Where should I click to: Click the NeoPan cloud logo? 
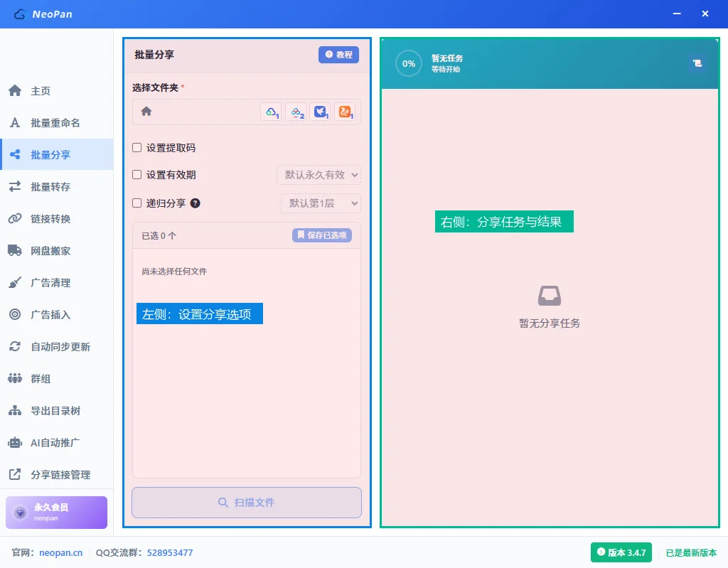coord(20,14)
